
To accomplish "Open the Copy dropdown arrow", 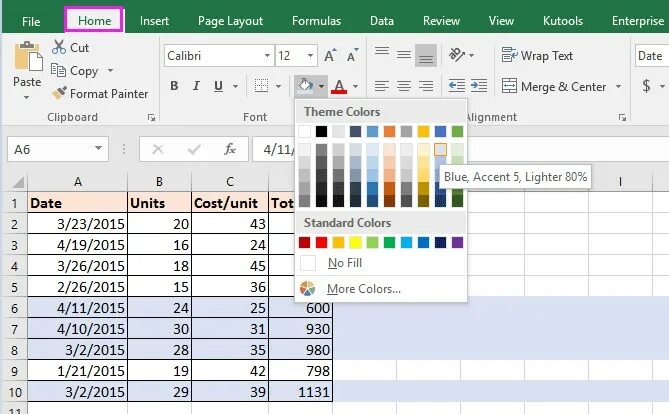I will 111,70.
